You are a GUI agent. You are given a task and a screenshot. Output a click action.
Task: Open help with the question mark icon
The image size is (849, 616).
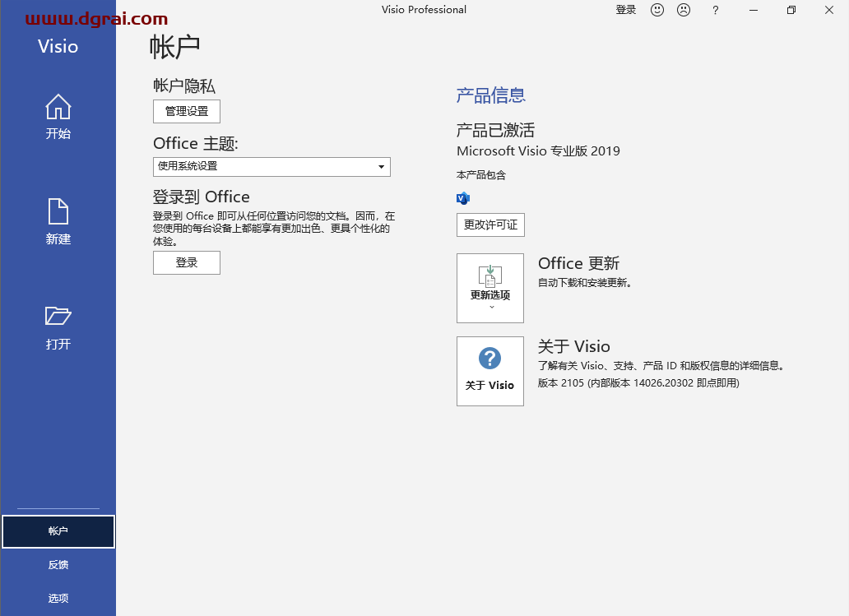click(715, 10)
